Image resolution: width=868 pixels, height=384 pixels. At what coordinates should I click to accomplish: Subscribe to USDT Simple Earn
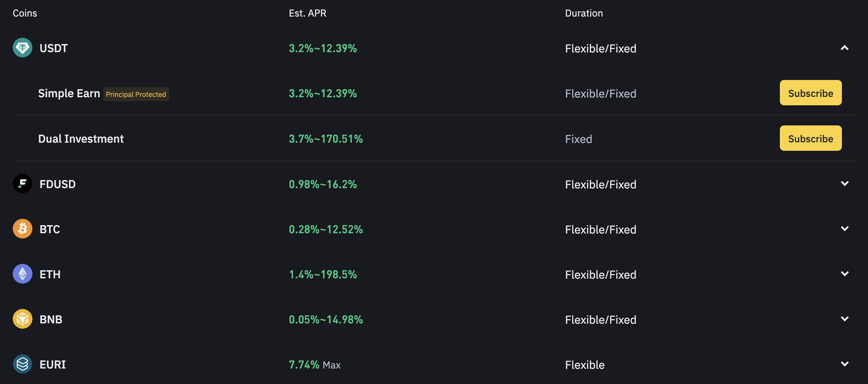pyautogui.click(x=811, y=93)
